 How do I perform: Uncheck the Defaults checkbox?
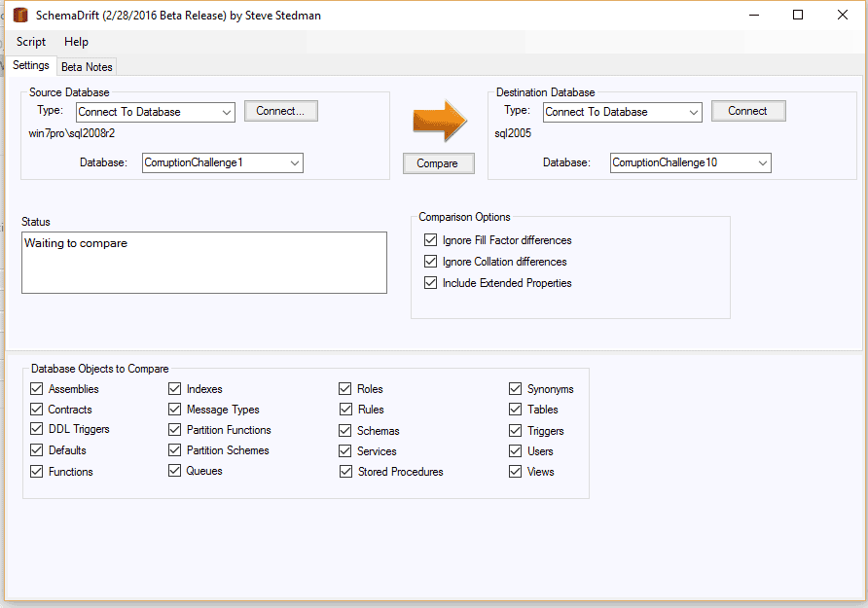click(37, 449)
